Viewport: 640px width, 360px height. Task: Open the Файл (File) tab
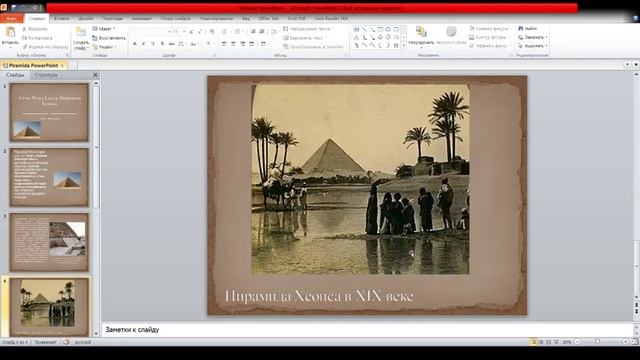point(11,18)
